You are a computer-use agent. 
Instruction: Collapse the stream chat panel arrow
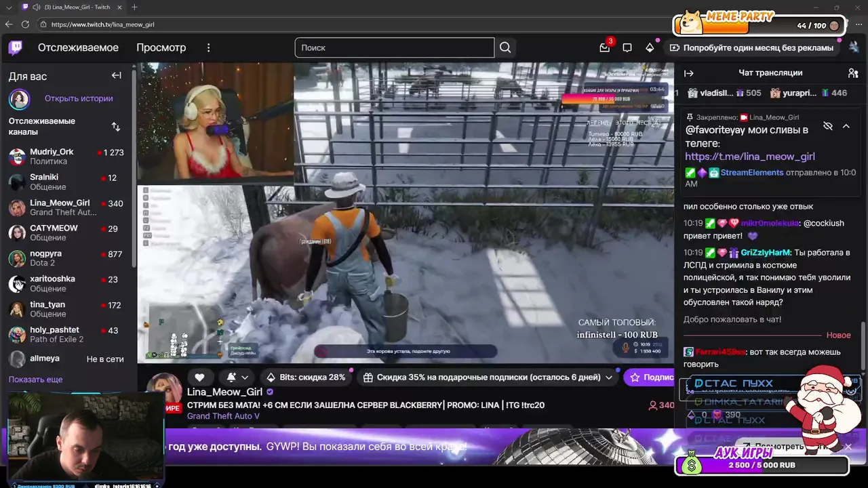689,73
